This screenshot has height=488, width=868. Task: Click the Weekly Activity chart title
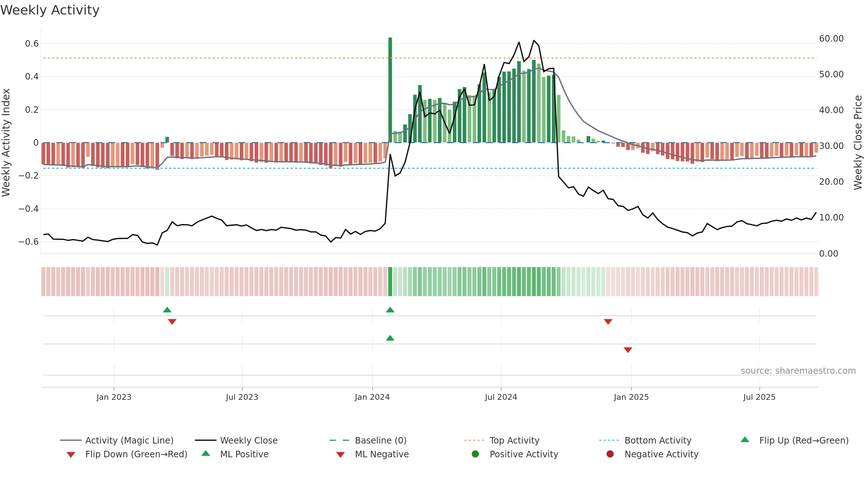[x=50, y=10]
